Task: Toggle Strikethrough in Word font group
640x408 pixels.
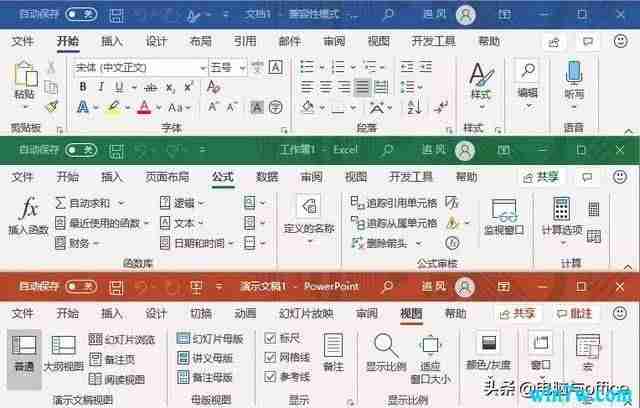Action: (x=151, y=87)
